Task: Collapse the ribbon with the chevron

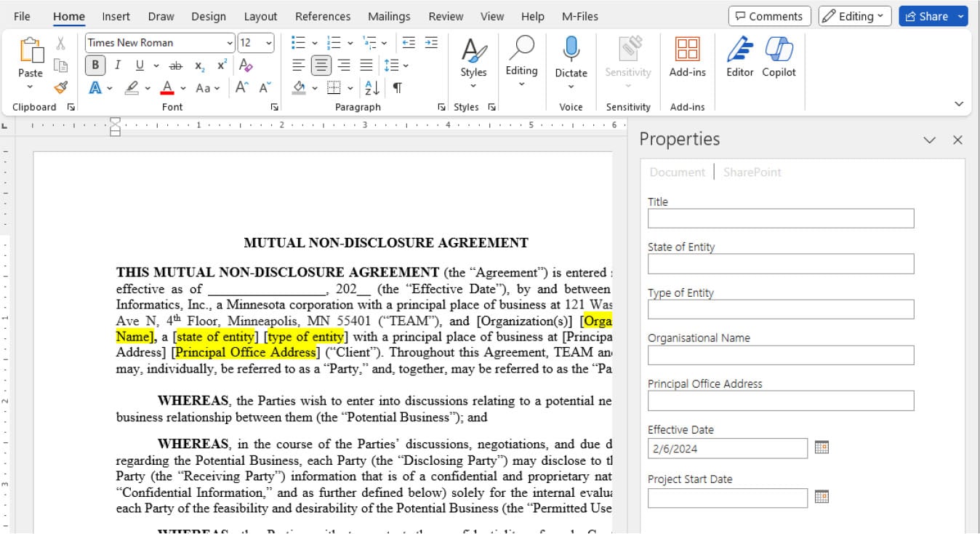Action: 959,105
